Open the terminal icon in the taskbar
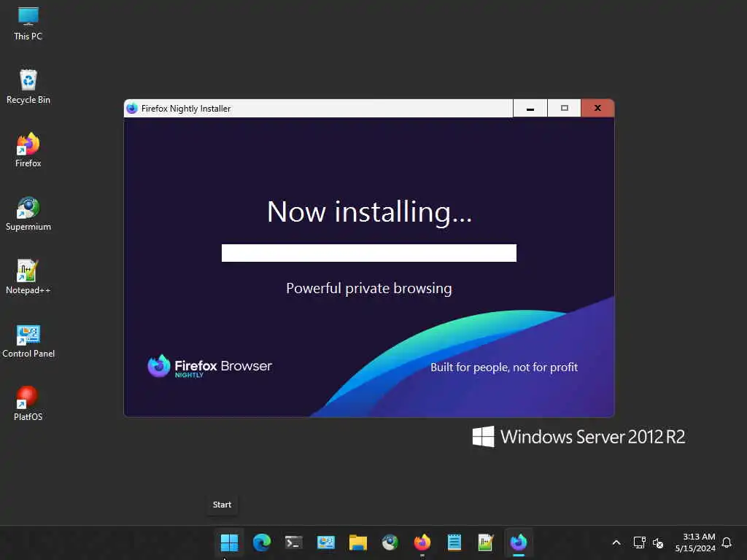747x560 pixels. (x=293, y=542)
